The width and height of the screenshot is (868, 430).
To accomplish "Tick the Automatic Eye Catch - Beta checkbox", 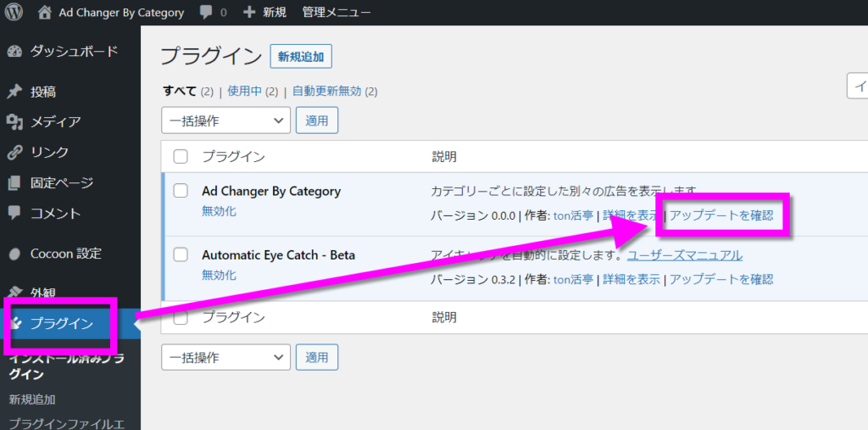I will pyautogui.click(x=181, y=254).
